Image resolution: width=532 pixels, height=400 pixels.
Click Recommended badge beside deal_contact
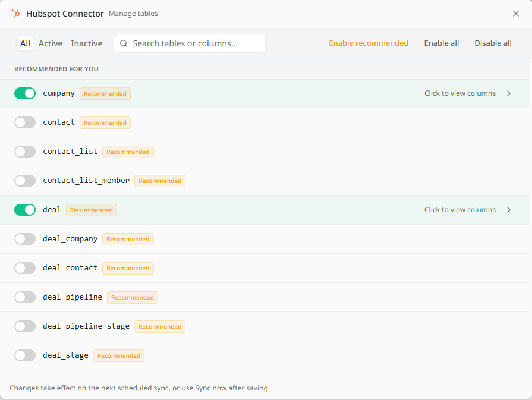128,269
